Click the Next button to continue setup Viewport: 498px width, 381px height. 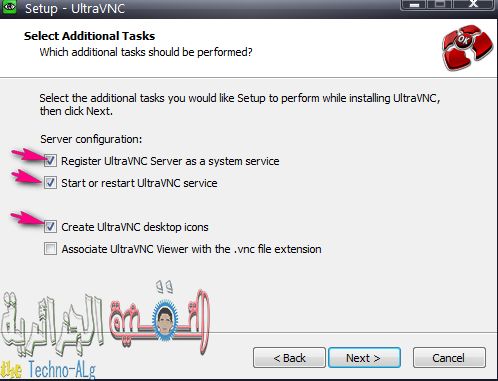pos(364,358)
